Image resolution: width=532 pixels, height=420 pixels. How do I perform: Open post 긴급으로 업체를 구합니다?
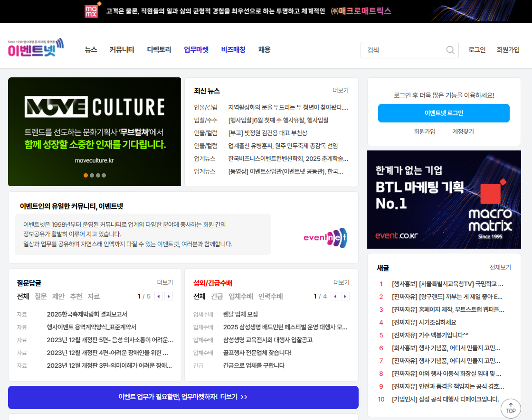254,365
